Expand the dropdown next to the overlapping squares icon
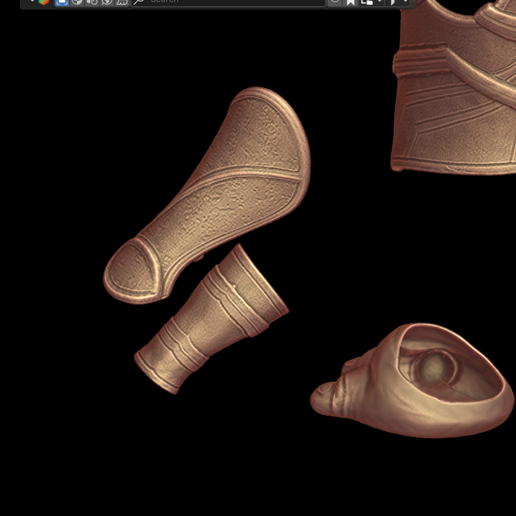Viewport: 516px width, 516px height. [x=379, y=2]
